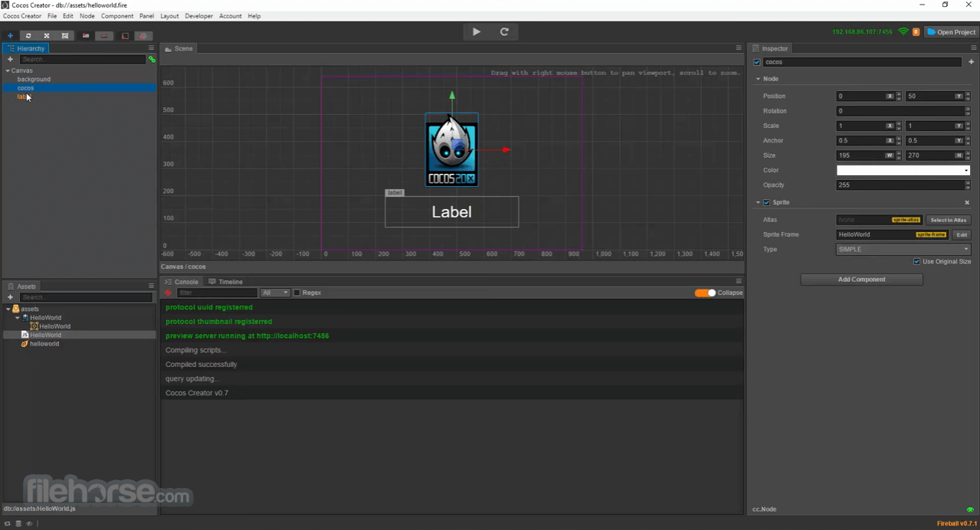This screenshot has width=980, height=530.
Task: Select the Move transform tool
Action: pyautogui.click(x=10, y=36)
